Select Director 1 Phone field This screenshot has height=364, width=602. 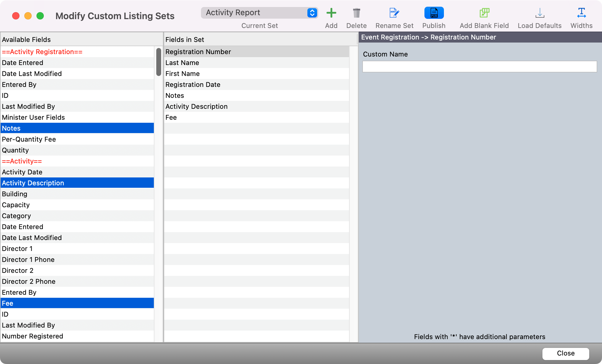(x=28, y=260)
